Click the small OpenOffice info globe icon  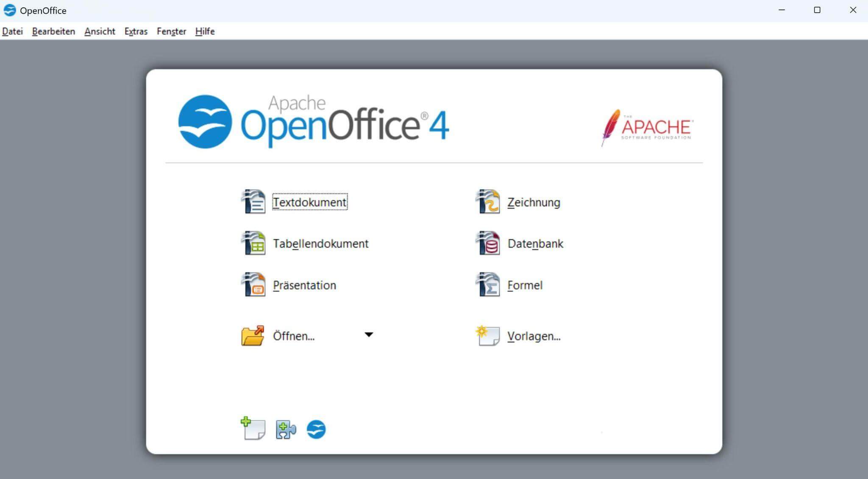tap(316, 429)
